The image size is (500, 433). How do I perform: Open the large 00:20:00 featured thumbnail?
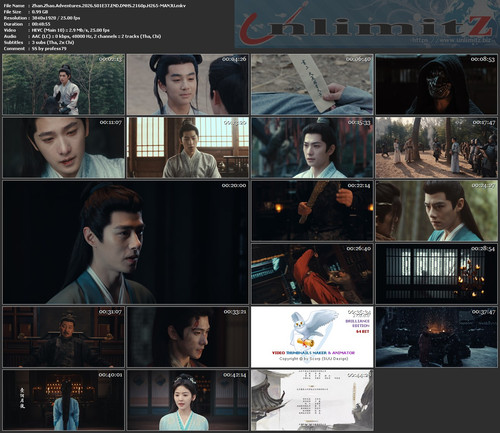[125, 242]
